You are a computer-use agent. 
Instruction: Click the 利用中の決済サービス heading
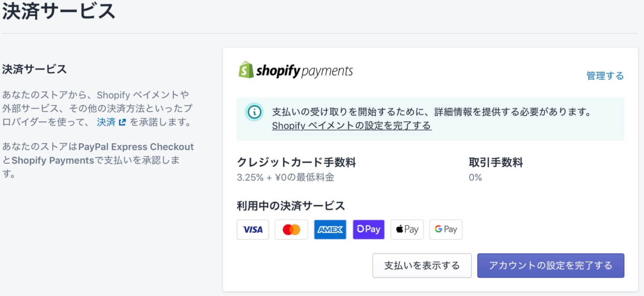click(291, 205)
